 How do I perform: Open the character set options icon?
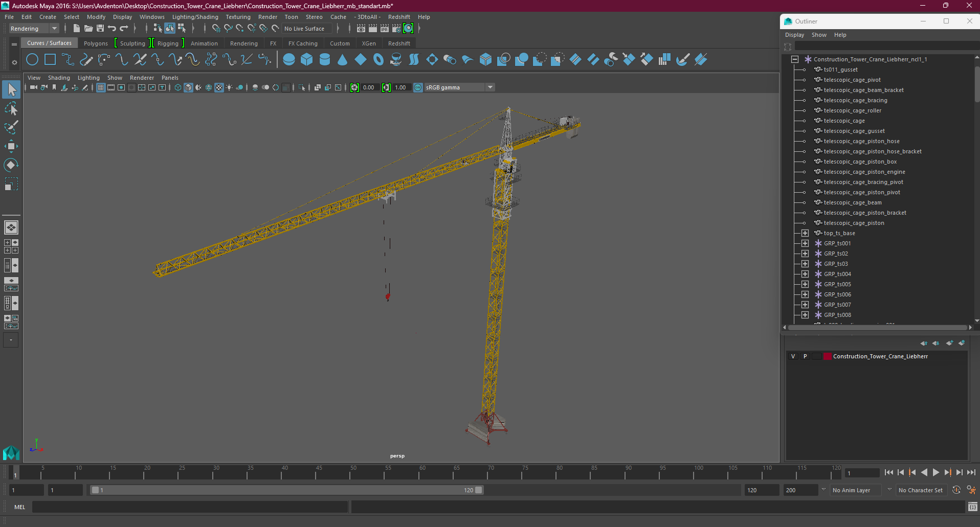point(971,490)
